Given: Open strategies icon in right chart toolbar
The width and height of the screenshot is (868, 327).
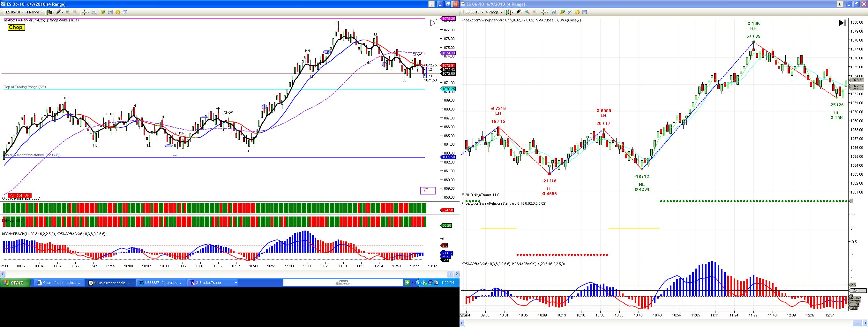Looking at the screenshot, I should pyautogui.click(x=563, y=12).
